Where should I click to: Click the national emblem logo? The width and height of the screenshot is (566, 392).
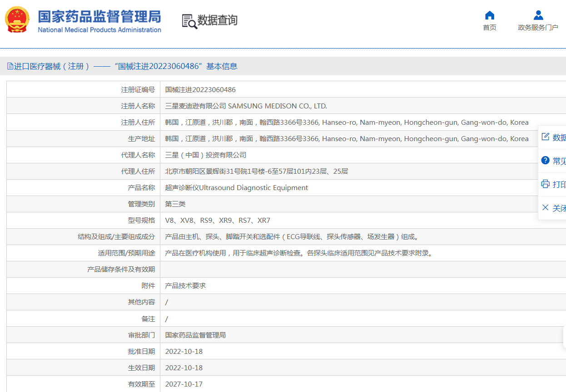[x=17, y=20]
